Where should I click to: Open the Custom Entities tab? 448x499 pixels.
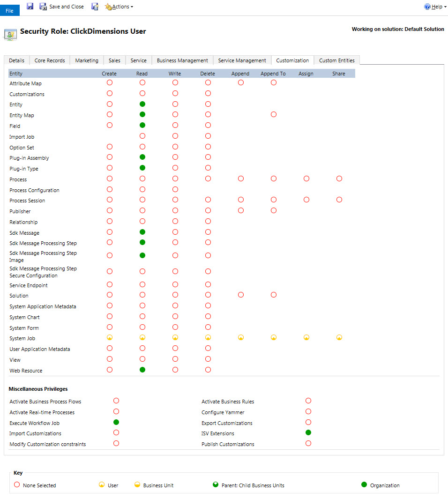[336, 60]
